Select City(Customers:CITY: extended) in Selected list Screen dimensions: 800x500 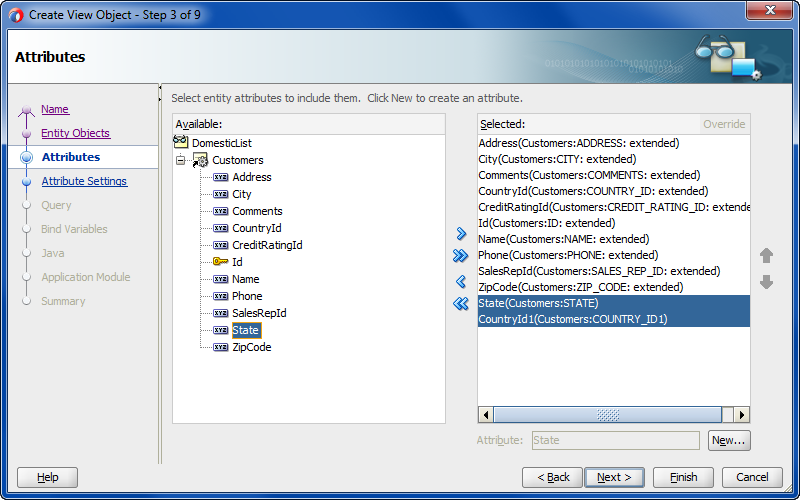[x=614, y=159]
